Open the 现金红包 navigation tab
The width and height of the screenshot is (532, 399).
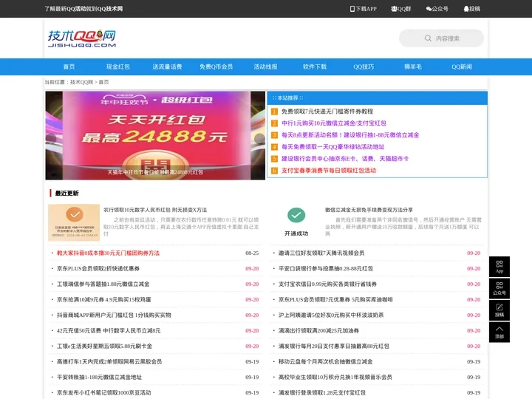pyautogui.click(x=118, y=66)
